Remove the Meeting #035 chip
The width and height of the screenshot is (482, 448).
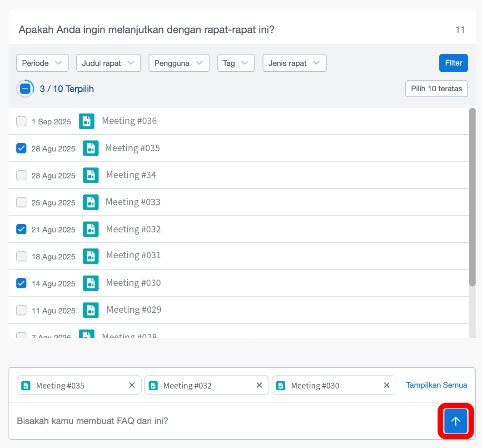tap(132, 385)
